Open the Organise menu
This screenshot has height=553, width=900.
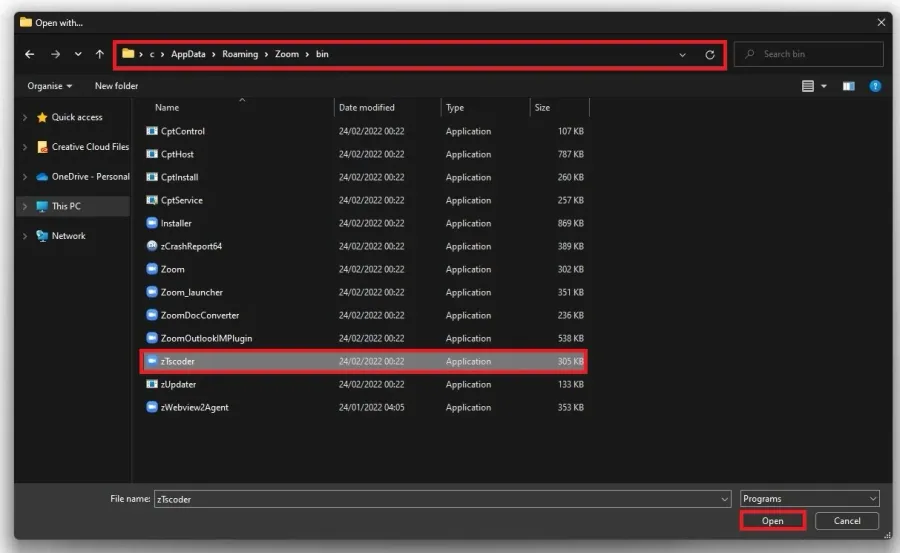tap(49, 86)
